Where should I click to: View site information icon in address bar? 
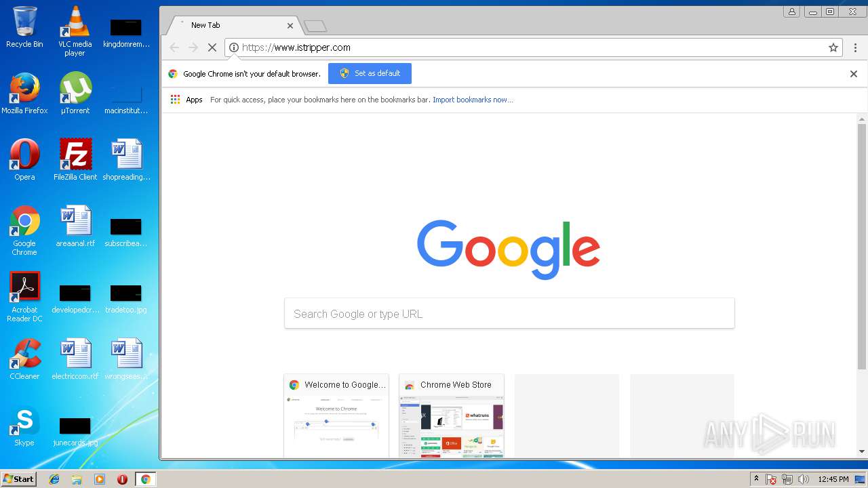tap(234, 47)
